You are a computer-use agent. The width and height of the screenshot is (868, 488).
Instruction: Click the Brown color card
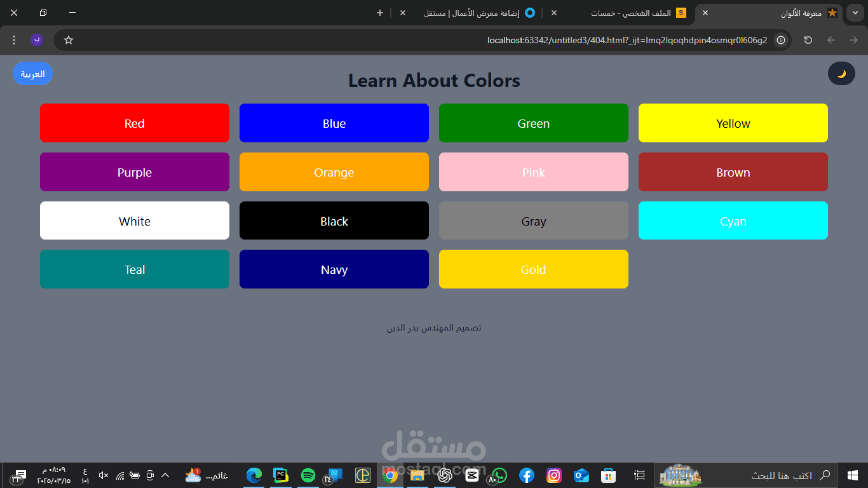pyautogui.click(x=733, y=172)
